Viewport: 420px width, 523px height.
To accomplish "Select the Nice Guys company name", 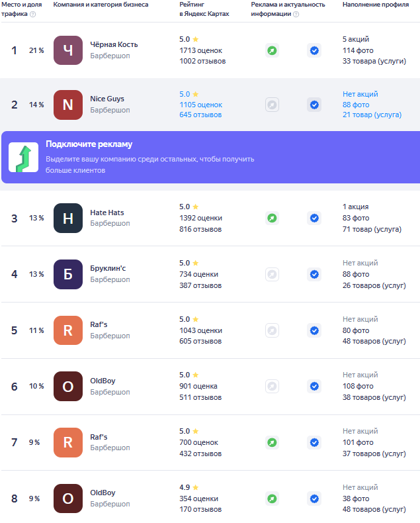I will tap(107, 99).
